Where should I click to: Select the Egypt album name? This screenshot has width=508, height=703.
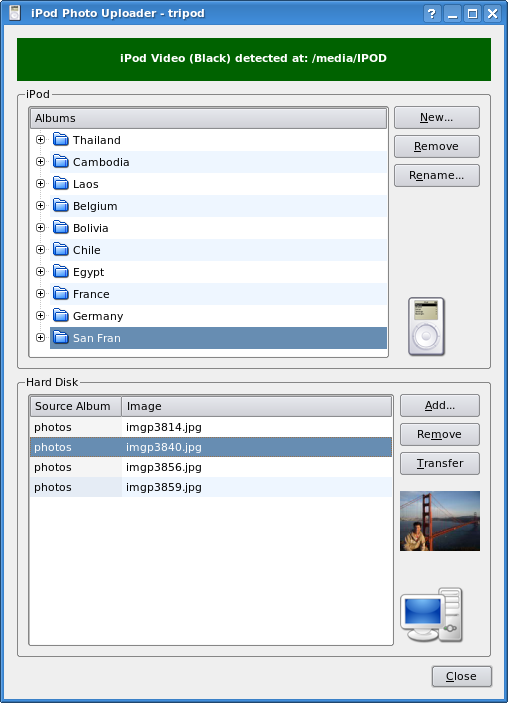(x=88, y=272)
